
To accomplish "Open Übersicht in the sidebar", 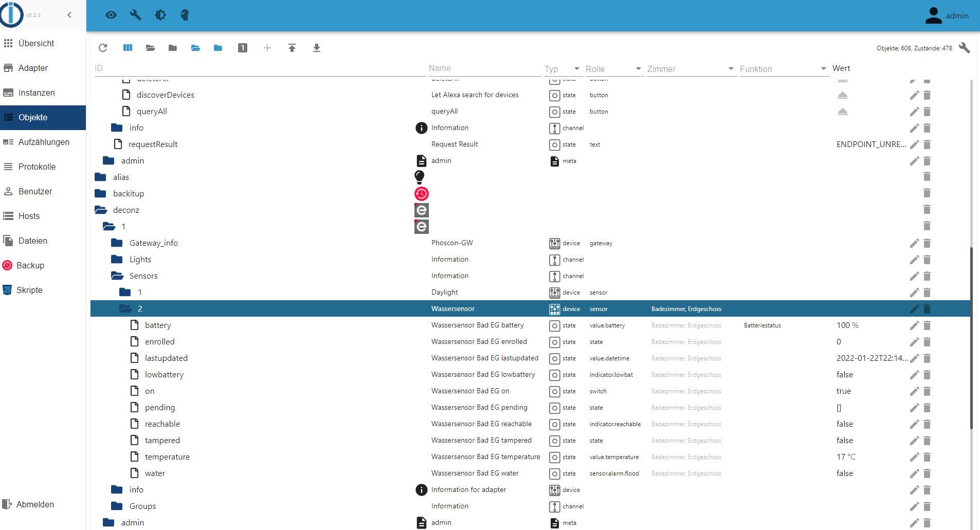I will pos(43,43).
